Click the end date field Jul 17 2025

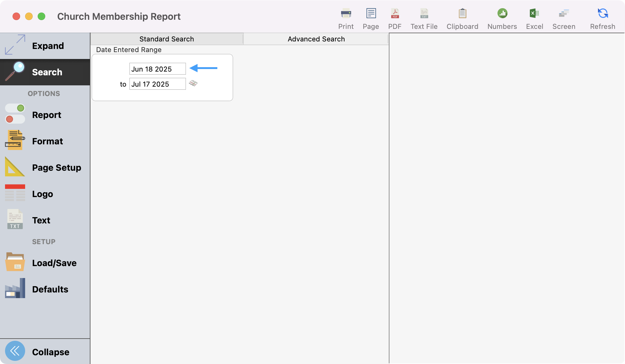(157, 84)
